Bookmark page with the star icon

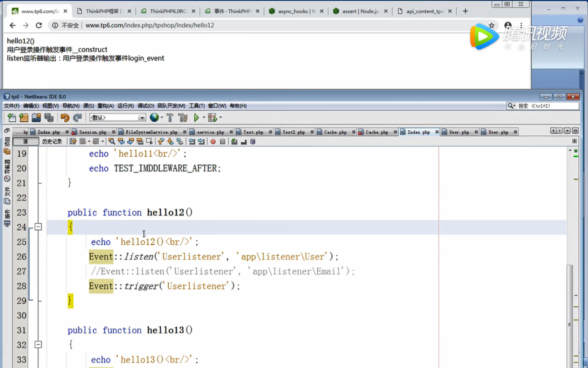click(x=492, y=25)
